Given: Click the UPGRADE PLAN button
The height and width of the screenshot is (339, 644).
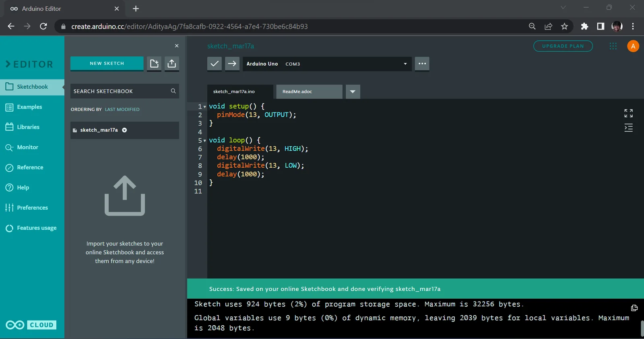Looking at the screenshot, I should pos(563,46).
